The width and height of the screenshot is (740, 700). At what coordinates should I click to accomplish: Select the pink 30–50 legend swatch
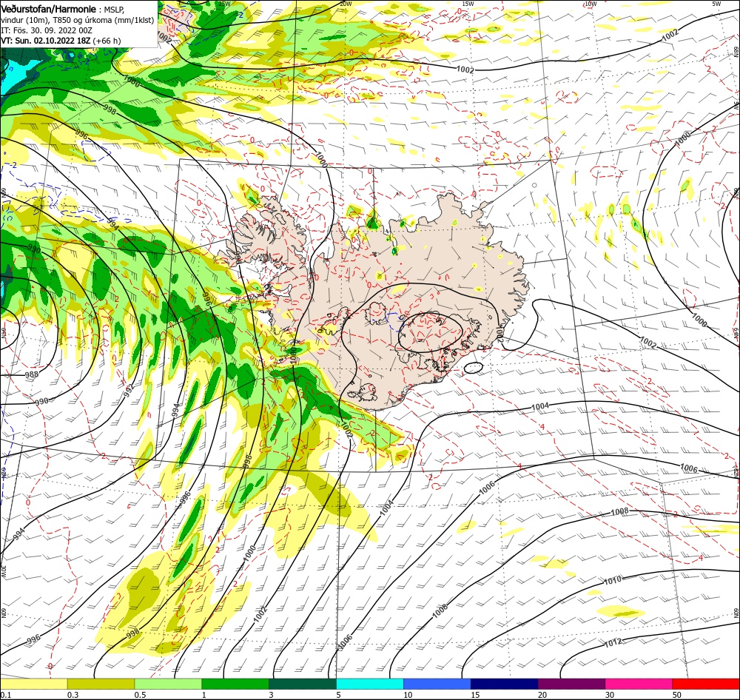[639, 684]
